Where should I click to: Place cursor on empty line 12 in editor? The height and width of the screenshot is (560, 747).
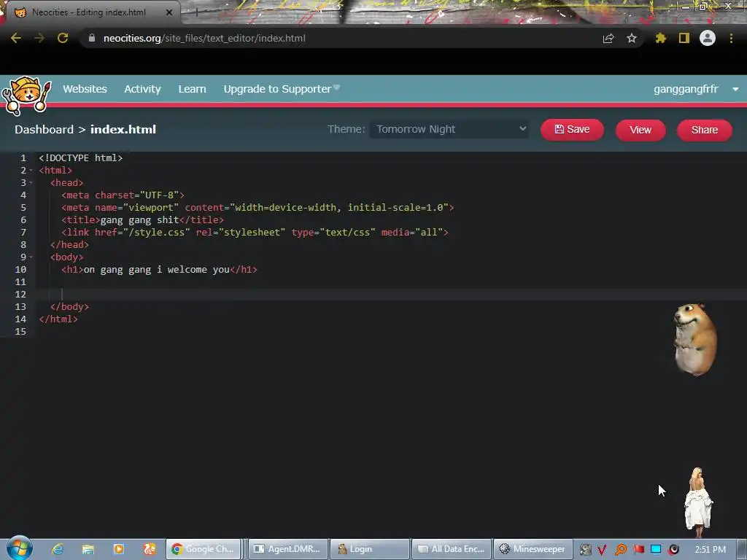point(391,295)
